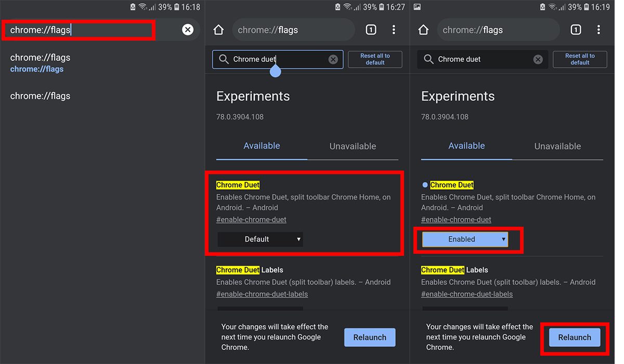Open #enable-chrome-duet-labels link in the right screen
Image resolution: width=624 pixels, height=364 pixels.
[467, 294]
